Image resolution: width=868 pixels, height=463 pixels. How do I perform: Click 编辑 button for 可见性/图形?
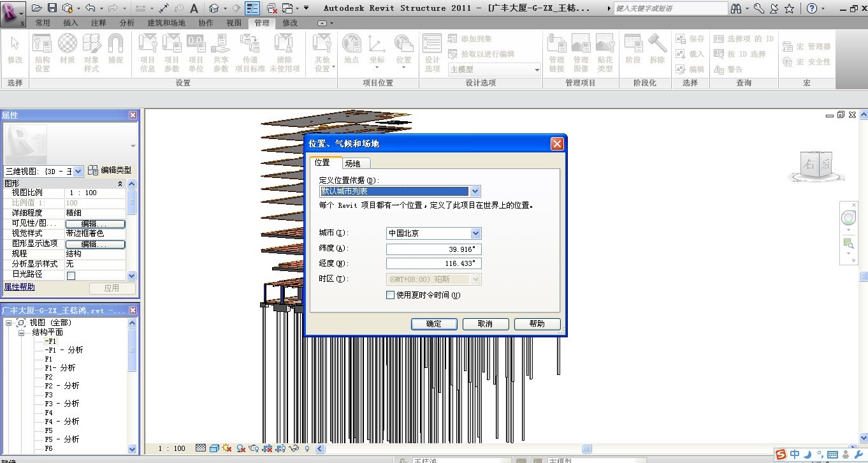coord(95,224)
